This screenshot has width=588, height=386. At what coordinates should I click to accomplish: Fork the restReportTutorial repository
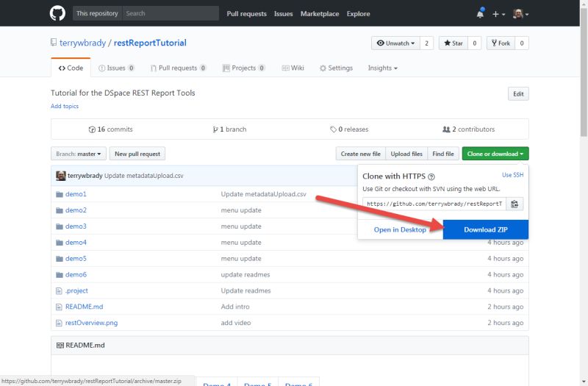coord(501,43)
